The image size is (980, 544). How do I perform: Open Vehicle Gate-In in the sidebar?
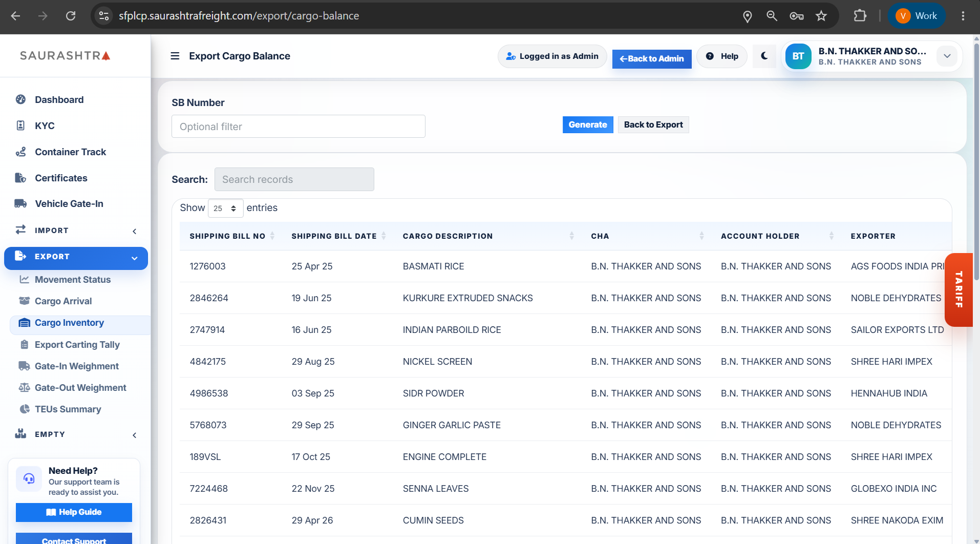(x=69, y=203)
